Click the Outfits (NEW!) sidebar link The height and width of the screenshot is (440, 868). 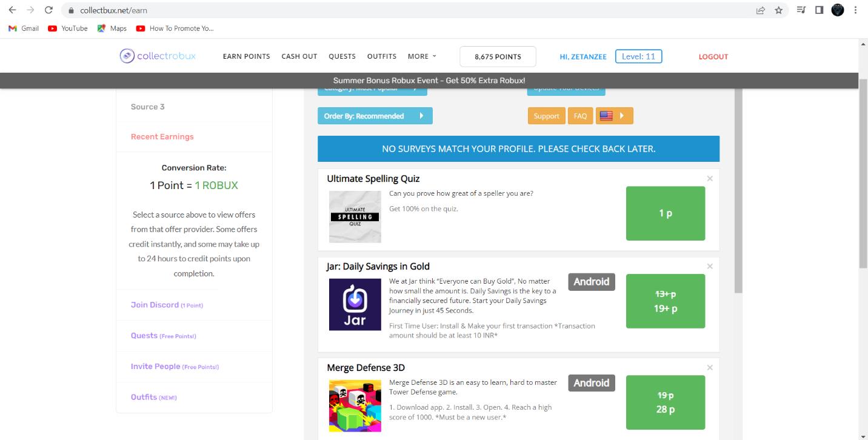click(154, 398)
